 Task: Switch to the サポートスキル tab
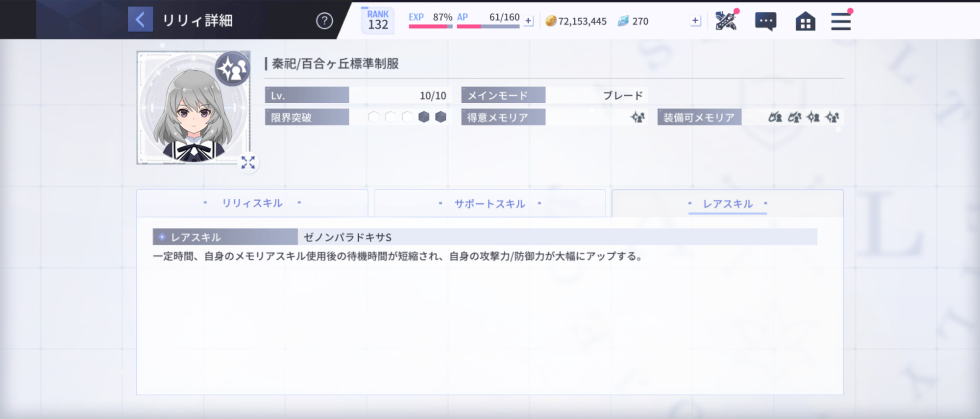point(490,204)
